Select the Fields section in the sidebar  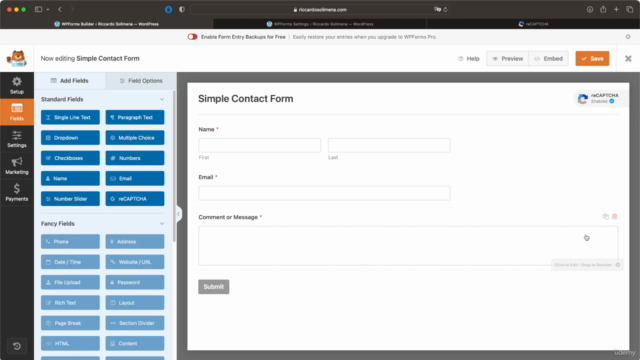tap(17, 112)
